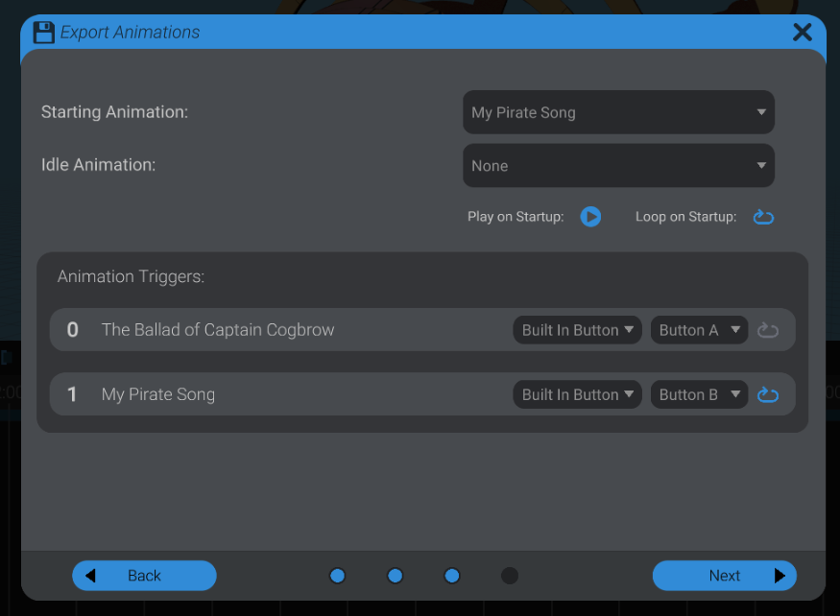Screen dimensions: 840x616
Task: Open the Starting Animation dropdown
Action: click(x=618, y=112)
